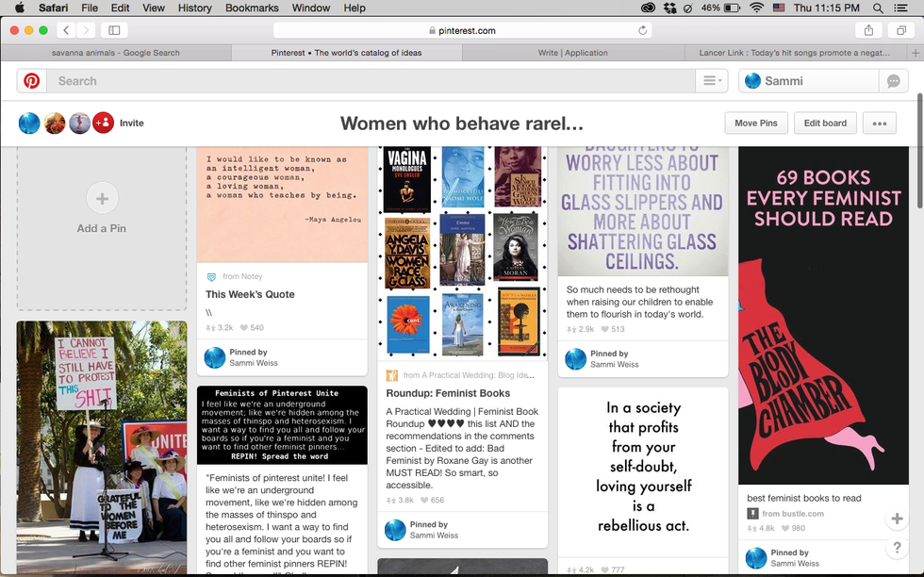Click the Pinterest logo home icon
This screenshot has width=924, height=577.
click(31, 81)
